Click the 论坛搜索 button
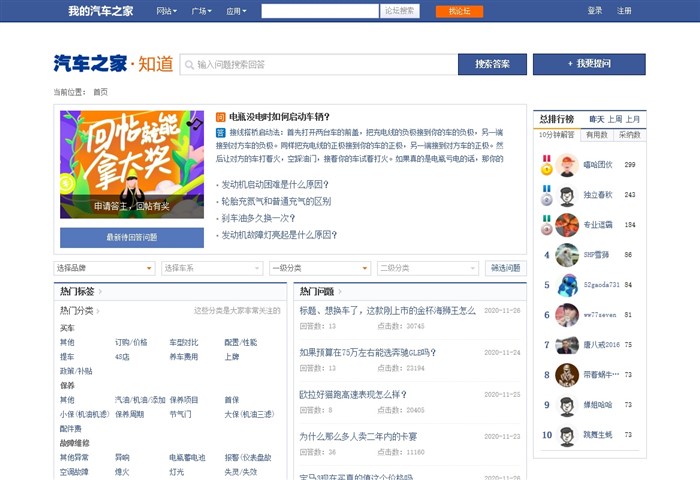Viewport: 700px width, 480px height. [400, 11]
